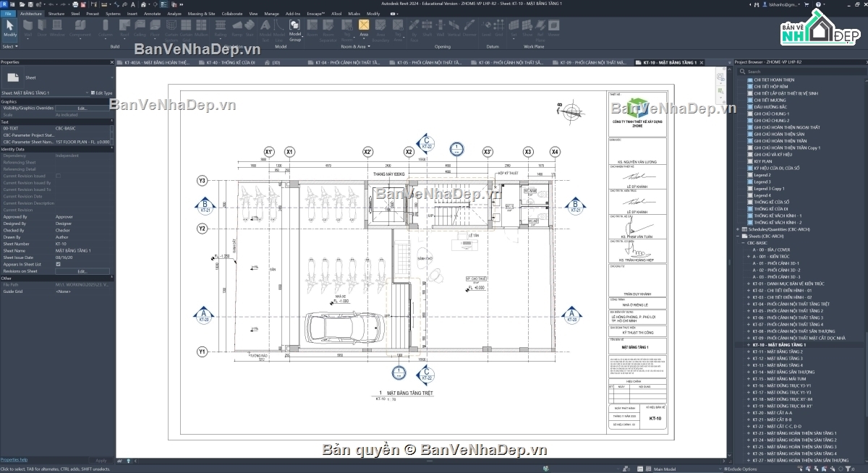
Task: Select the Modify tool in the ribbon
Action: tap(10, 29)
